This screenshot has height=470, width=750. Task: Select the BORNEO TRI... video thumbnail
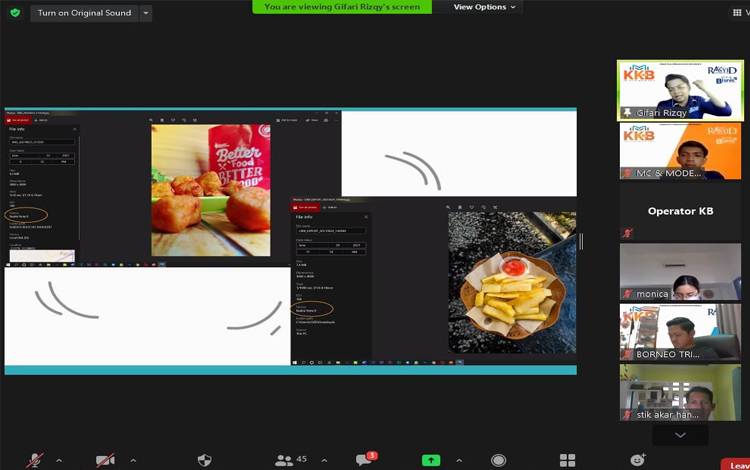[x=680, y=332]
